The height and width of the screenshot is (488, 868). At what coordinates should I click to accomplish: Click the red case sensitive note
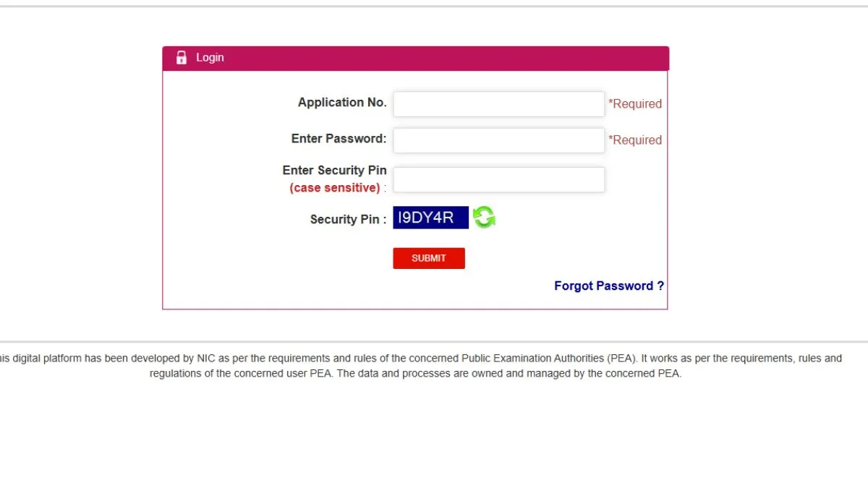click(x=335, y=188)
